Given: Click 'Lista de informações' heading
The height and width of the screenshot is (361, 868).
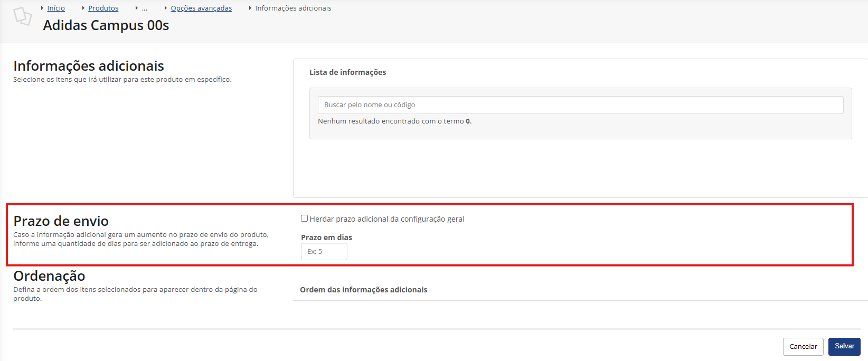Looking at the screenshot, I should click(x=347, y=72).
